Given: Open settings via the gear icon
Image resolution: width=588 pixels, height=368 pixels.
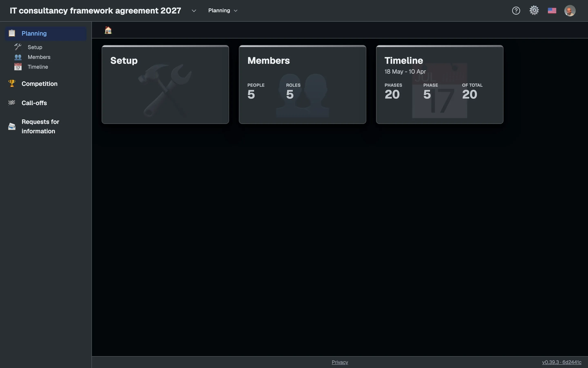Looking at the screenshot, I should coord(534,10).
